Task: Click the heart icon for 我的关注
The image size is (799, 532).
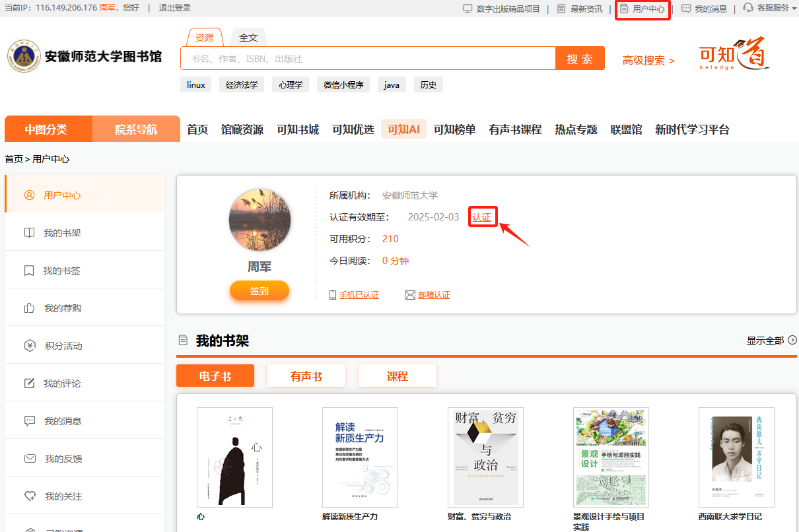Action: coord(29,496)
